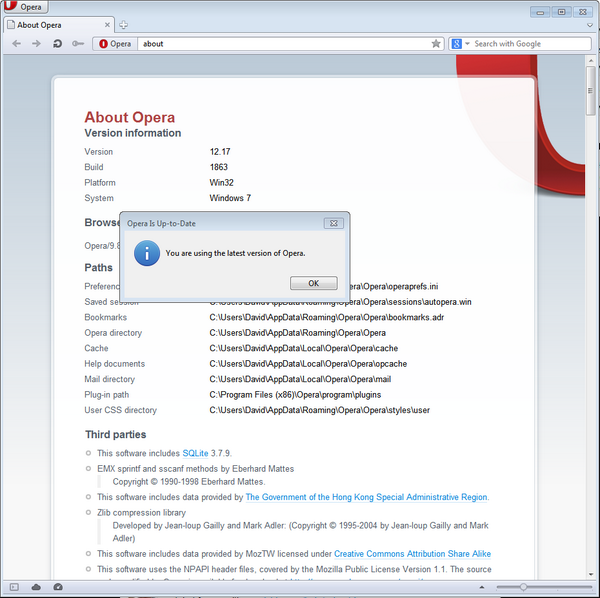Click the Opera Turbo gauge icon

(58, 587)
